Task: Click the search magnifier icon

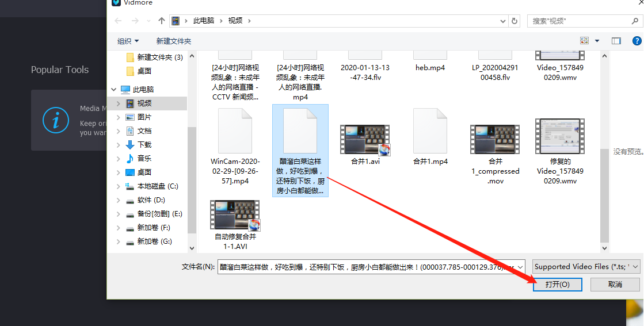Action: point(635,21)
